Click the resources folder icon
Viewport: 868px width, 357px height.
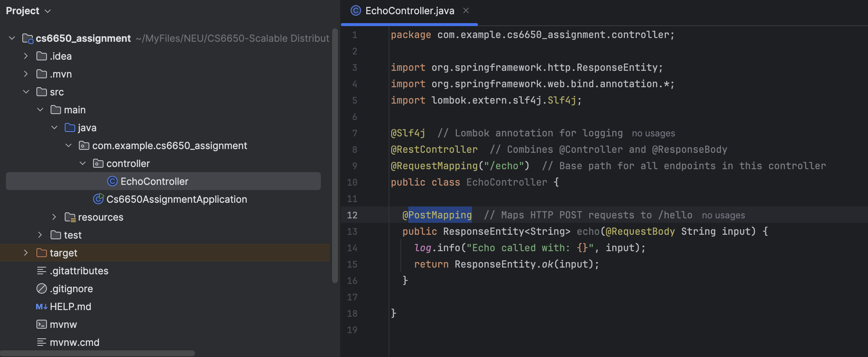point(70,217)
